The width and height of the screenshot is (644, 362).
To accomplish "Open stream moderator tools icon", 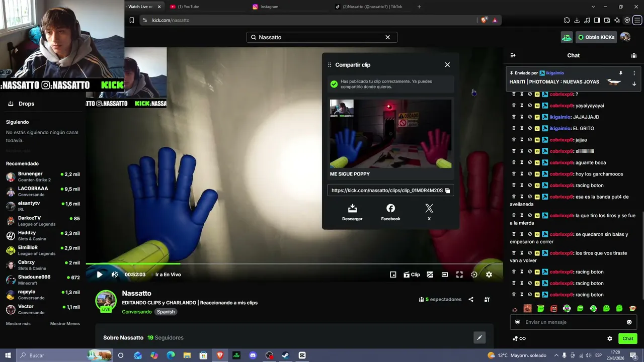I will [487, 300].
